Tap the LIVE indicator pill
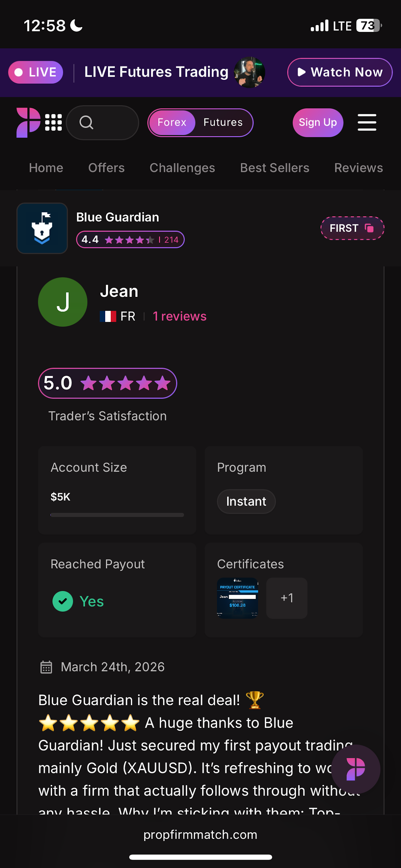The width and height of the screenshot is (401, 868). point(36,72)
